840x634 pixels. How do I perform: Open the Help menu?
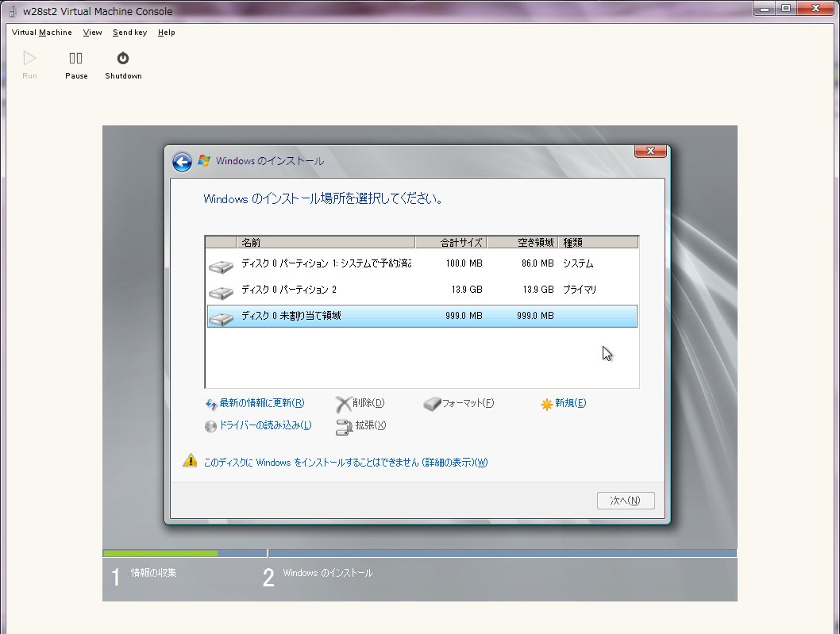[166, 32]
